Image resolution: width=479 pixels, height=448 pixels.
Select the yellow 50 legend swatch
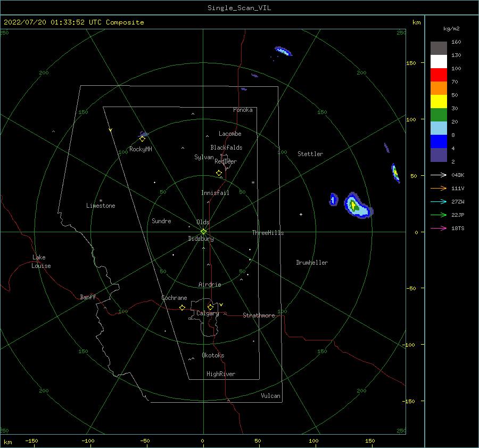tap(439, 102)
